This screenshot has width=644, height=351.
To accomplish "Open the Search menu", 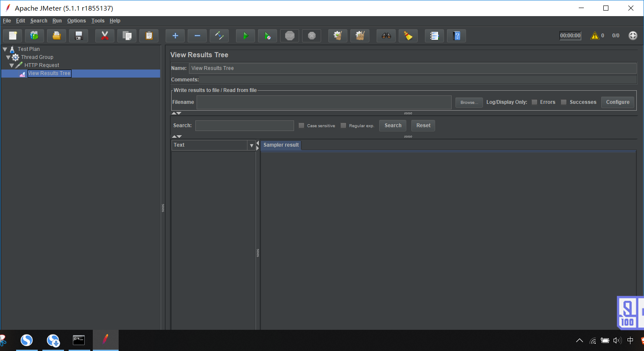I will [39, 21].
